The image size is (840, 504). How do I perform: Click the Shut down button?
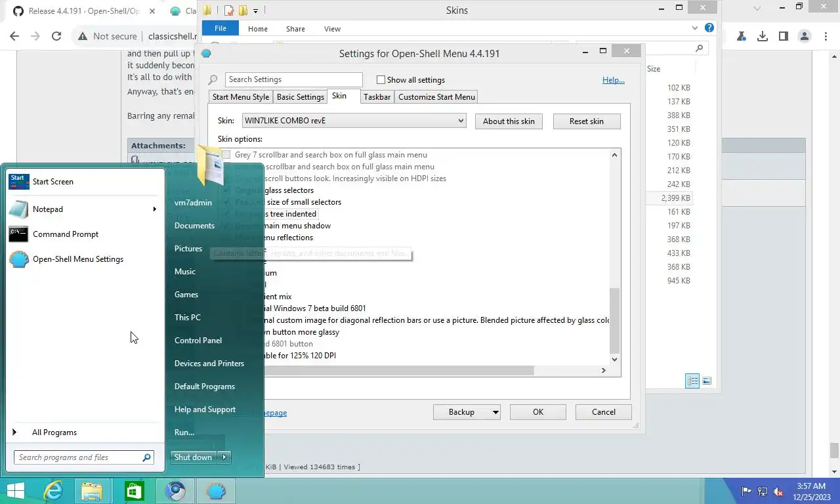194,457
